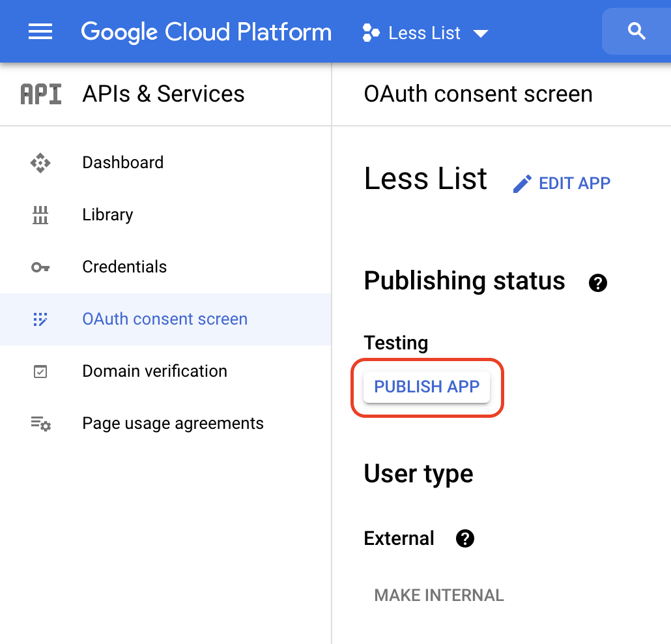671x644 pixels.
Task: Open the project selector hexagon icon
Action: pos(371,33)
